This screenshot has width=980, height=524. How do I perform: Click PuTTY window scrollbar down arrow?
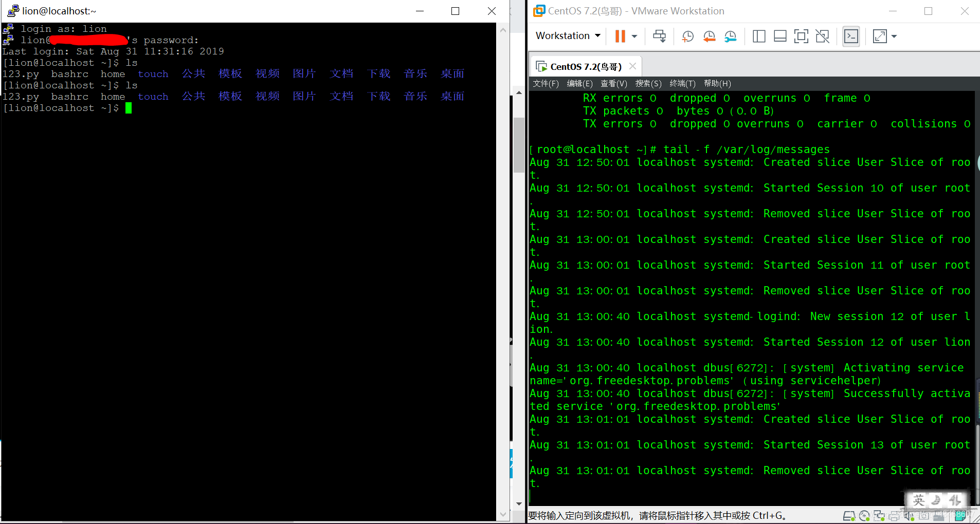click(x=503, y=514)
